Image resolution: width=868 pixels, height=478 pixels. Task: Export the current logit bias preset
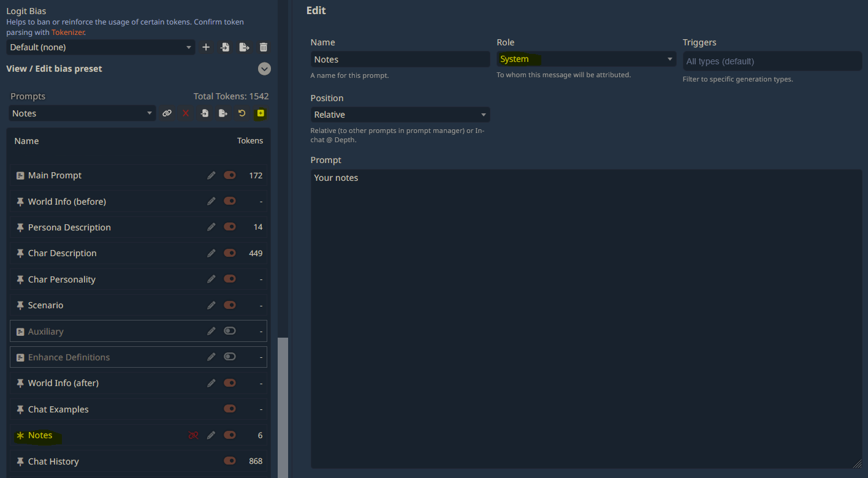[244, 47]
